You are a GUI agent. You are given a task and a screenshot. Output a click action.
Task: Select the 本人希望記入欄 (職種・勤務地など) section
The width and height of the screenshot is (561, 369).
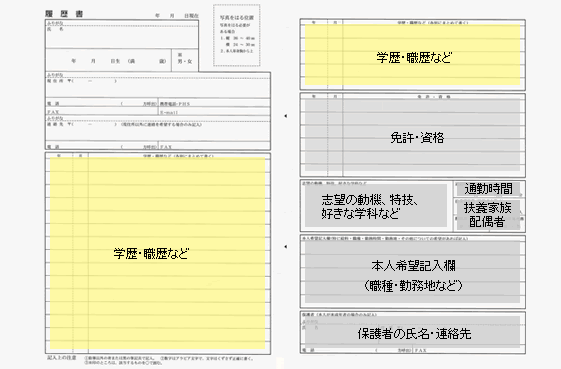[x=413, y=272]
